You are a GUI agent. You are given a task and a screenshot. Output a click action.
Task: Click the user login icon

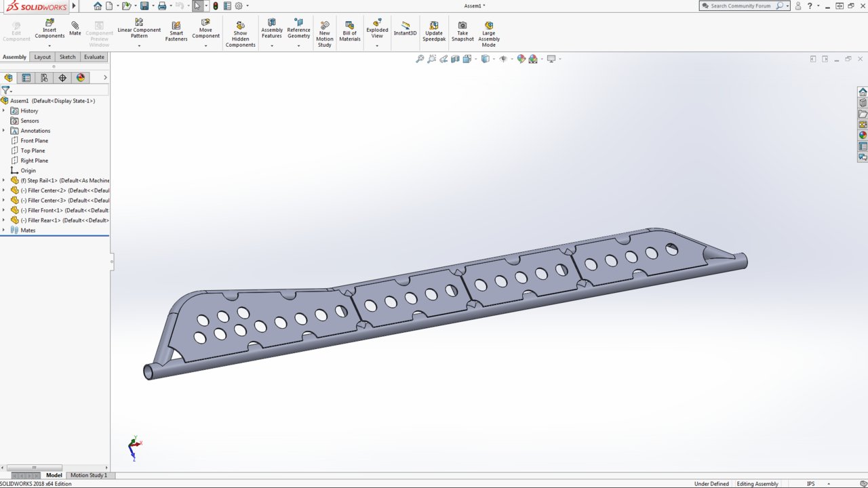click(x=798, y=5)
